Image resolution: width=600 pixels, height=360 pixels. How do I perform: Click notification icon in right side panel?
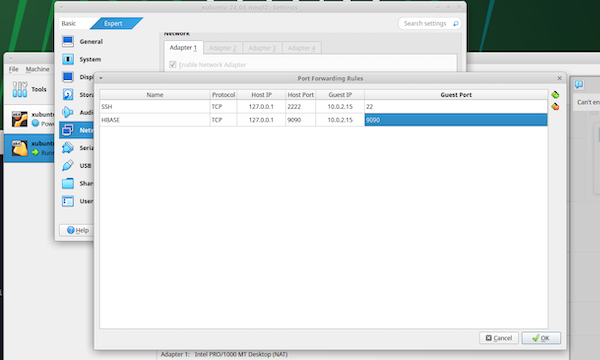pos(579,85)
